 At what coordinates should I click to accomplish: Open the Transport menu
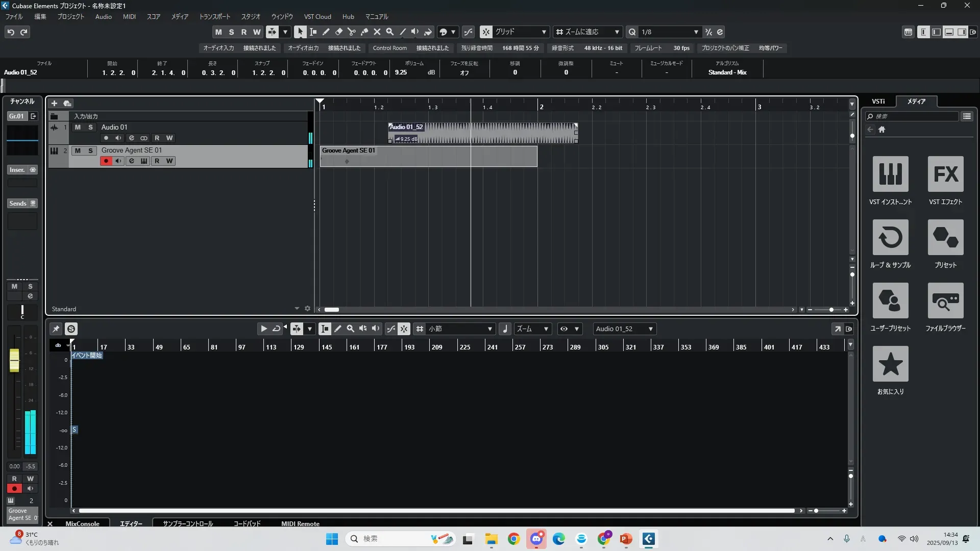214,17
